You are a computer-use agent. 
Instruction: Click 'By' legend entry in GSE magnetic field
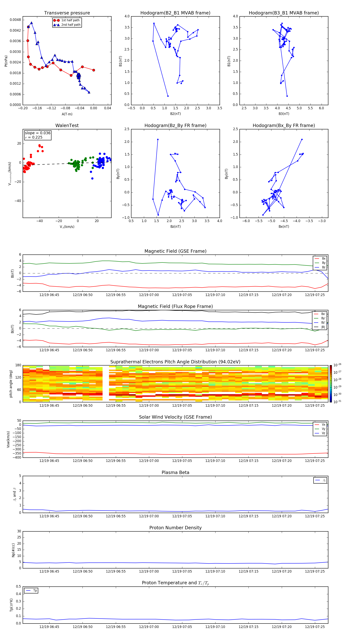pyautogui.click(x=320, y=263)
